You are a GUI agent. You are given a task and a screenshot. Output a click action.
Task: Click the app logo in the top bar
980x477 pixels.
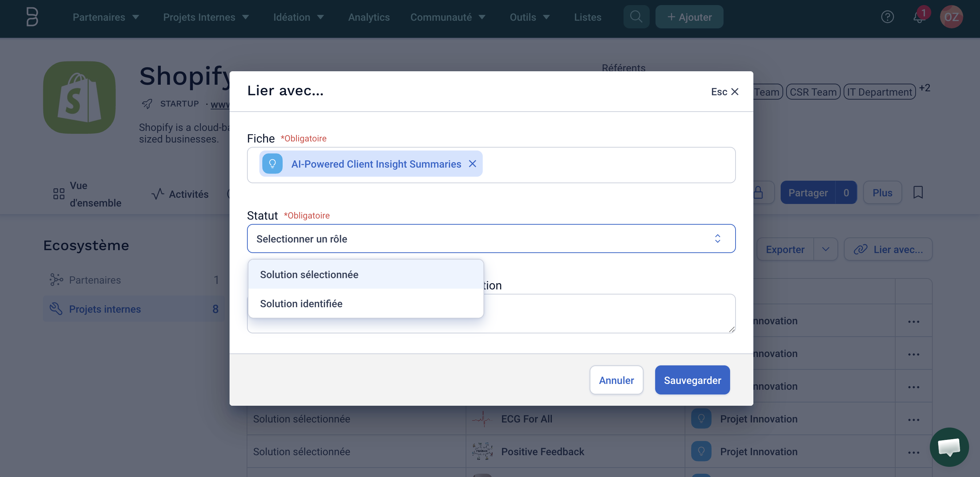pos(32,17)
